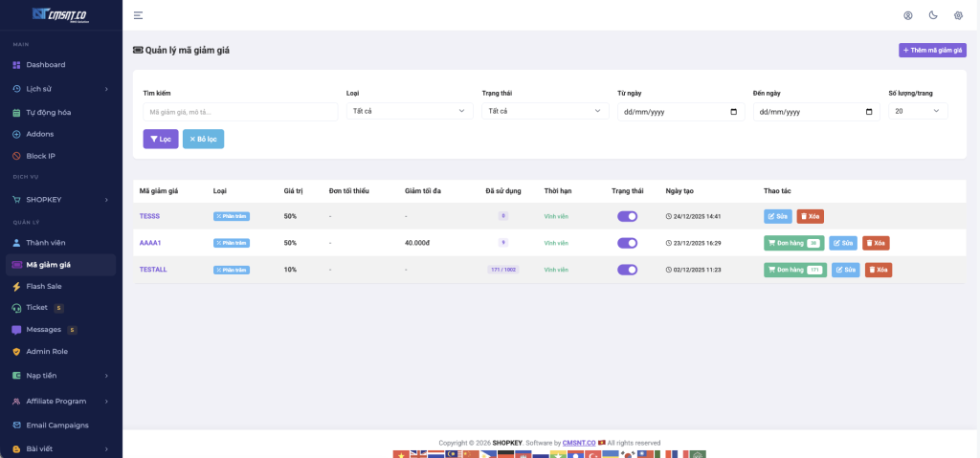Switch to dark mode with moon icon
Image resolution: width=980 pixels, height=458 pixels.
click(x=933, y=15)
